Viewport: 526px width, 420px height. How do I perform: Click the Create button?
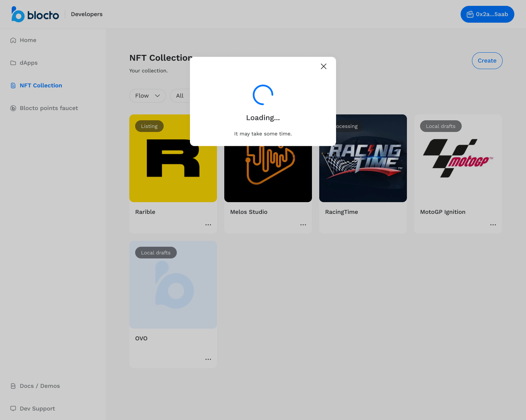[487, 61]
